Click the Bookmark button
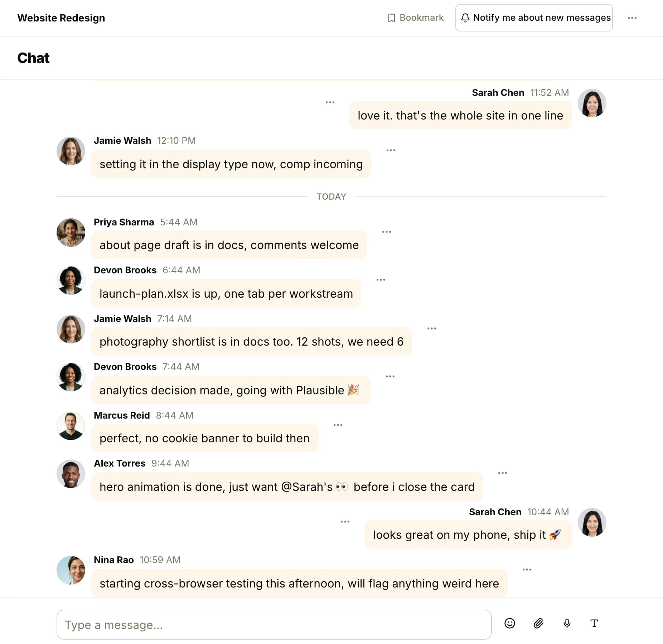Image resolution: width=663 pixels, height=644 pixels. point(416,18)
